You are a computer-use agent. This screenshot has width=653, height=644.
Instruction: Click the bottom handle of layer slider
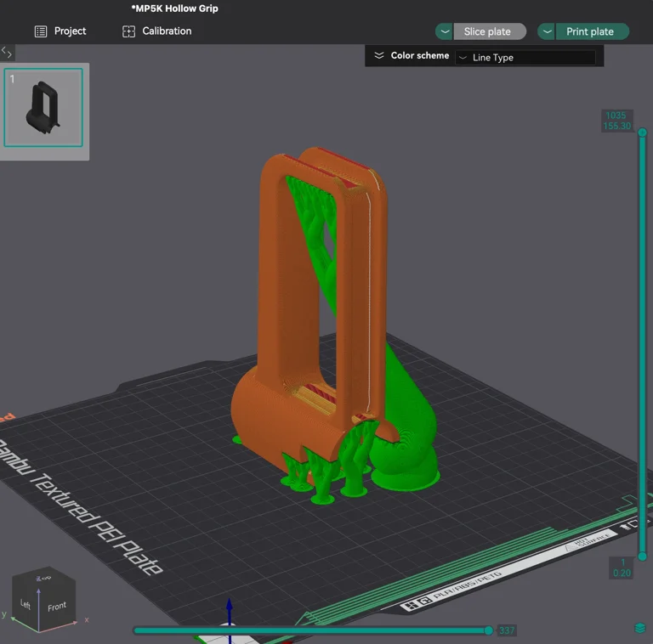pyautogui.click(x=642, y=556)
